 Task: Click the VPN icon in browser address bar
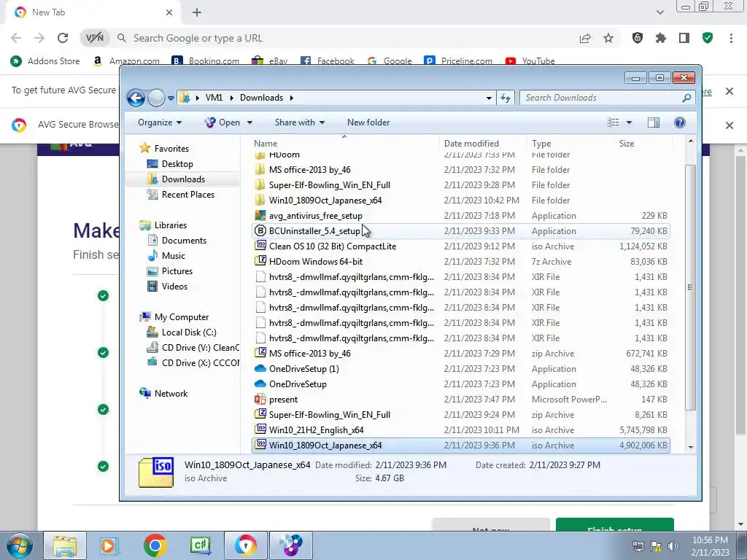[x=94, y=38]
